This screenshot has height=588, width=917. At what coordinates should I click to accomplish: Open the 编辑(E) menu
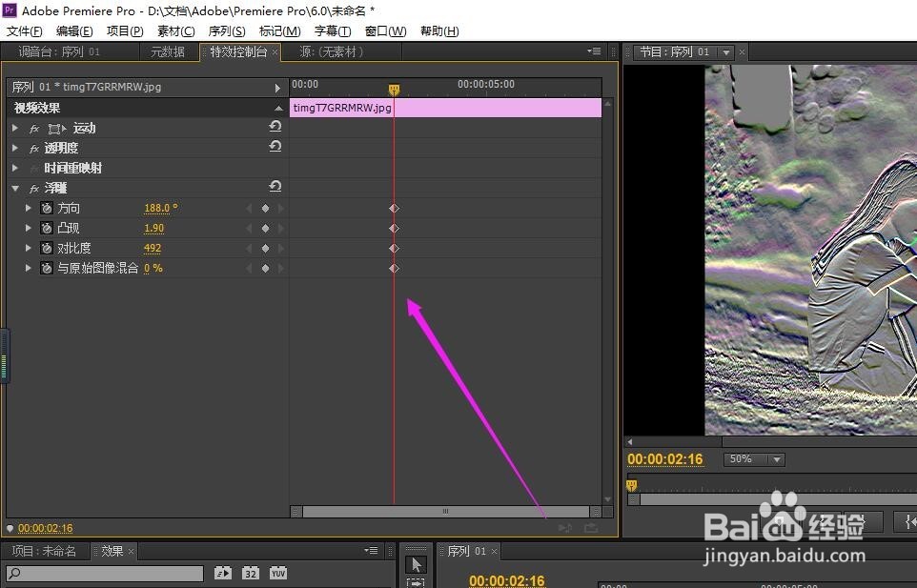(x=74, y=31)
